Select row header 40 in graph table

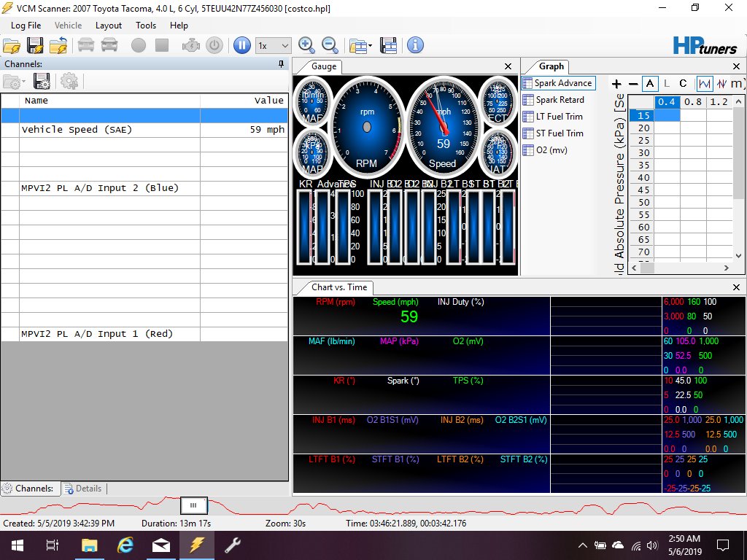click(641, 177)
